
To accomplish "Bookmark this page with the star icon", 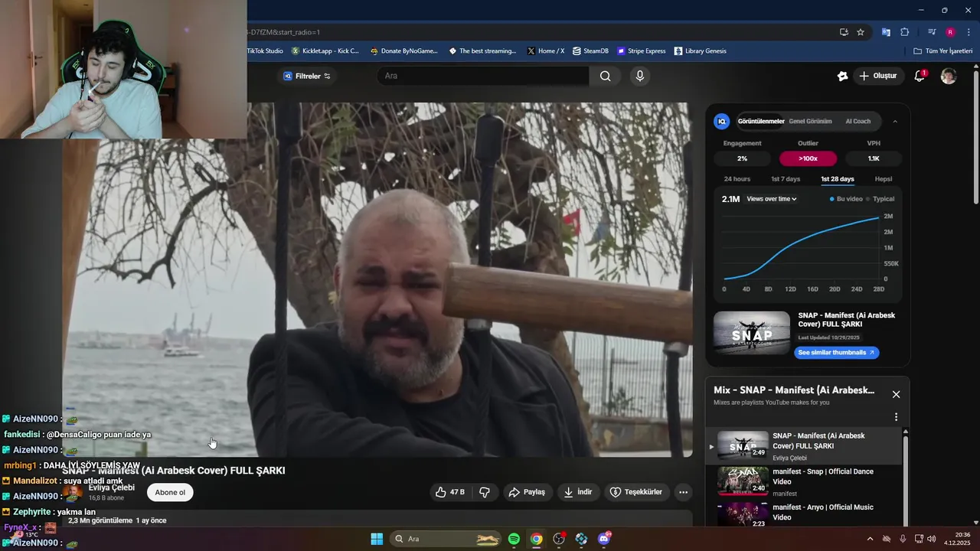I will point(861,32).
